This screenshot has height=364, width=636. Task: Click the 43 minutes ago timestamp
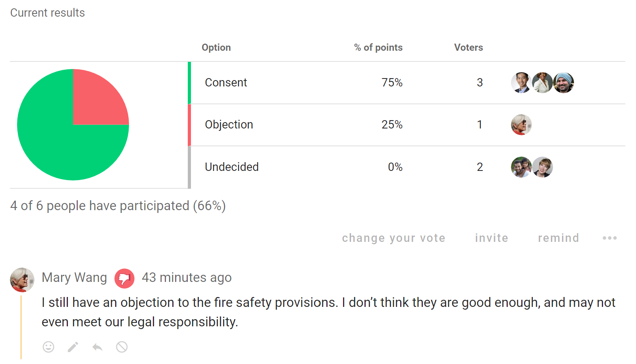(187, 278)
